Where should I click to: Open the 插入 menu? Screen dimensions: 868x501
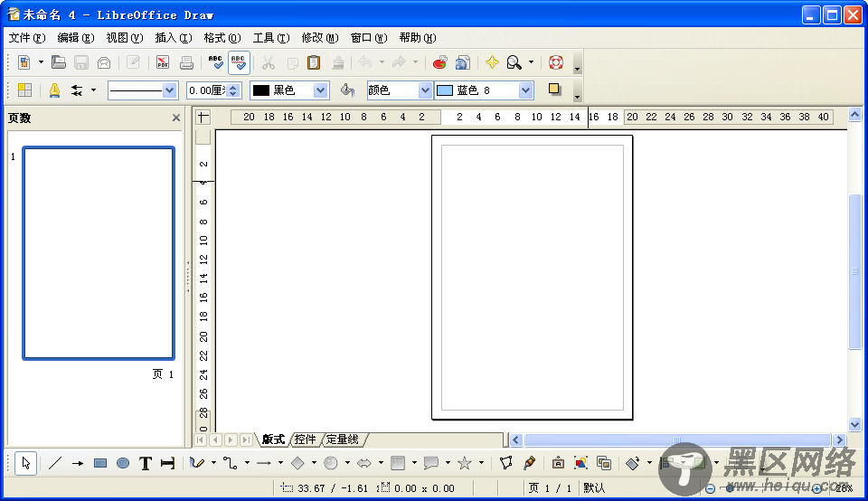click(x=174, y=38)
